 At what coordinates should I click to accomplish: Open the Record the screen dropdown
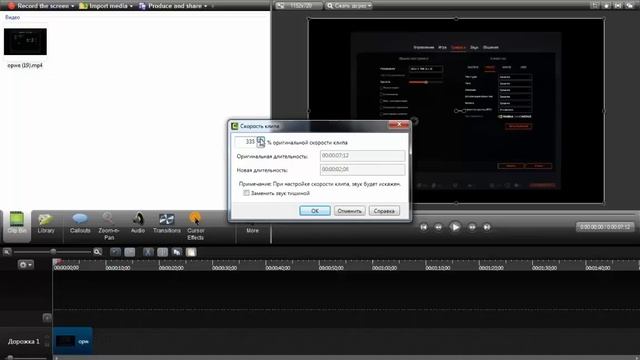coord(41,6)
